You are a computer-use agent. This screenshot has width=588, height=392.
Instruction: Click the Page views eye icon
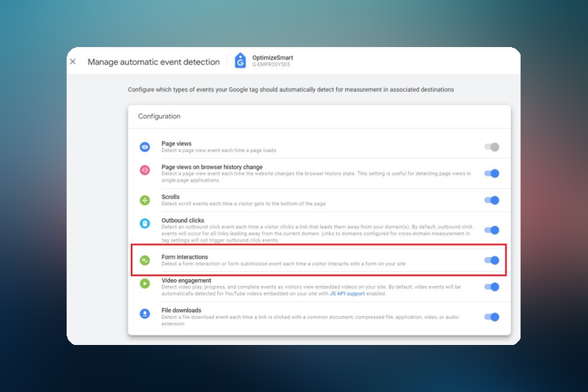(145, 147)
